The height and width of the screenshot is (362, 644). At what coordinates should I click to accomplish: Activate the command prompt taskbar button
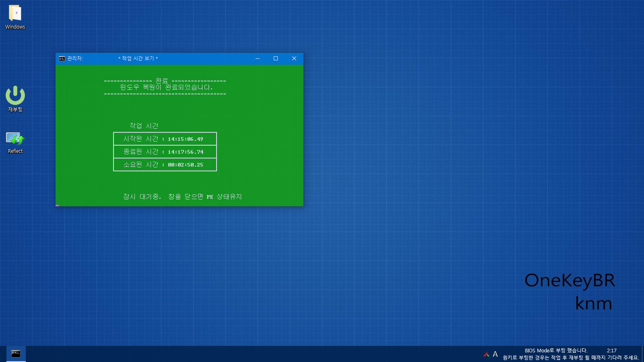point(16,354)
